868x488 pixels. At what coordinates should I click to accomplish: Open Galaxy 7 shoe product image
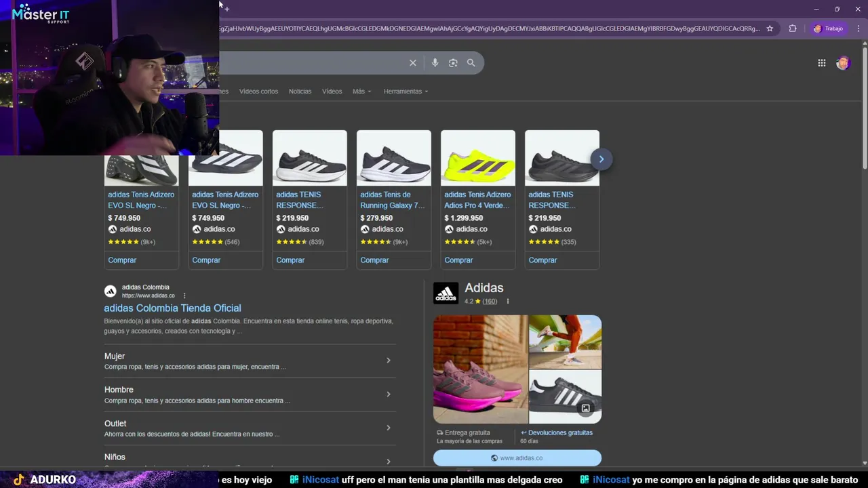click(x=394, y=158)
